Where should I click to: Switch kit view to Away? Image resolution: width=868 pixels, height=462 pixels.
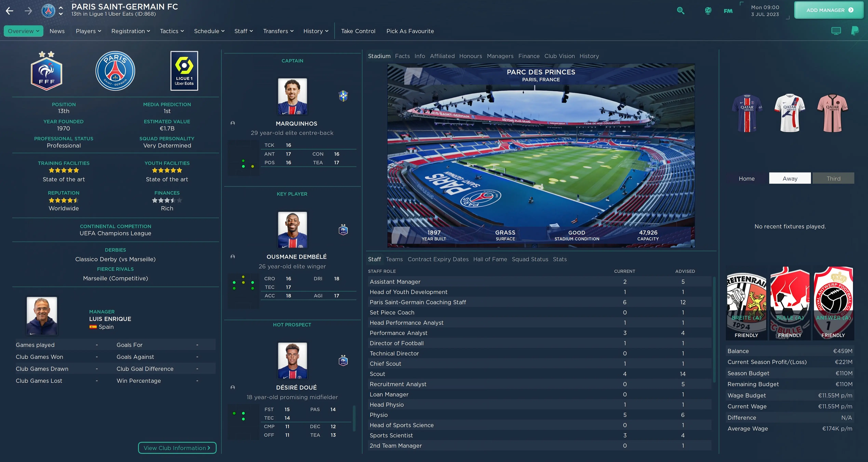(x=790, y=178)
